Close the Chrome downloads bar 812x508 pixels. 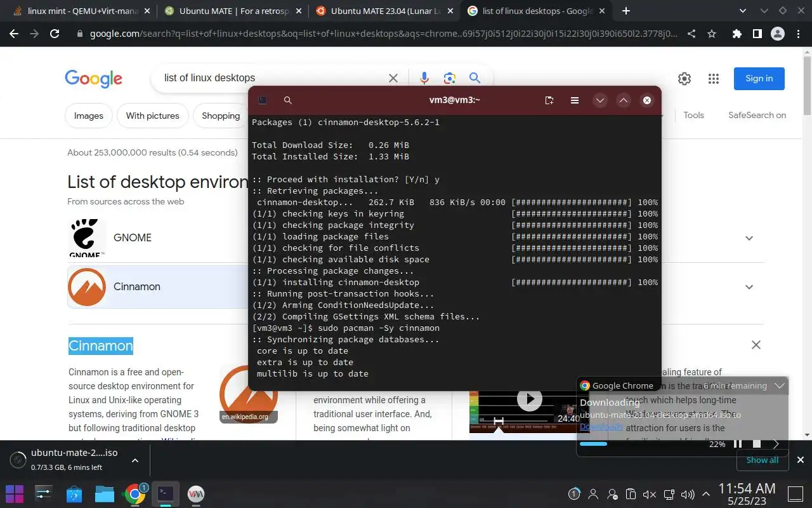point(800,460)
